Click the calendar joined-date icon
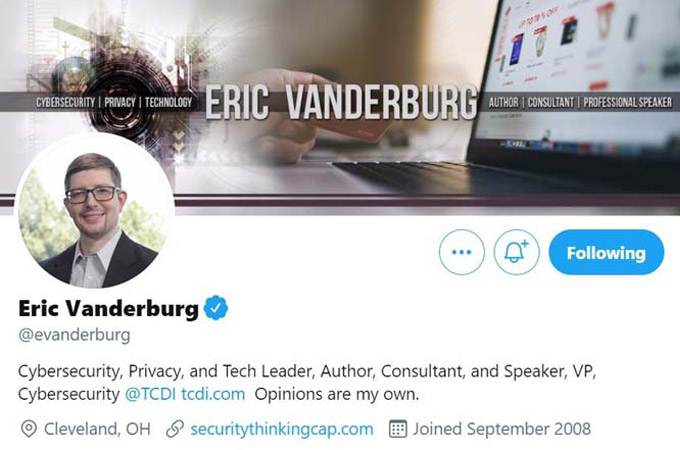 398,429
